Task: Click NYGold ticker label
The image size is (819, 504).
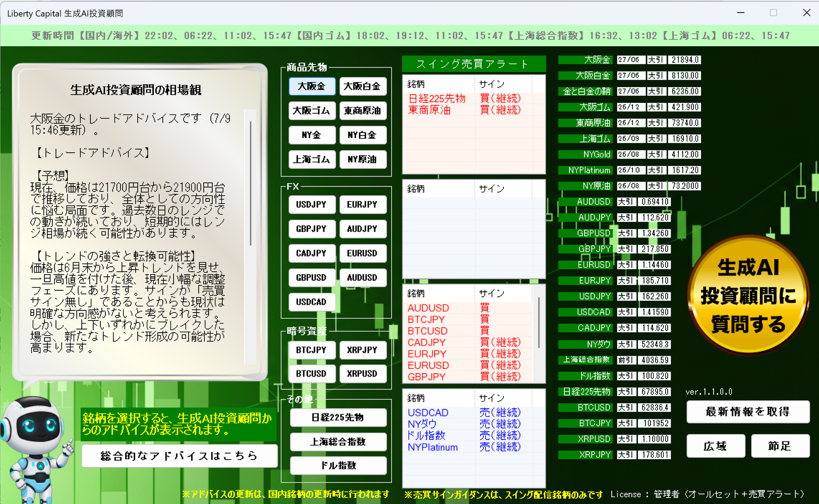Action: point(586,154)
